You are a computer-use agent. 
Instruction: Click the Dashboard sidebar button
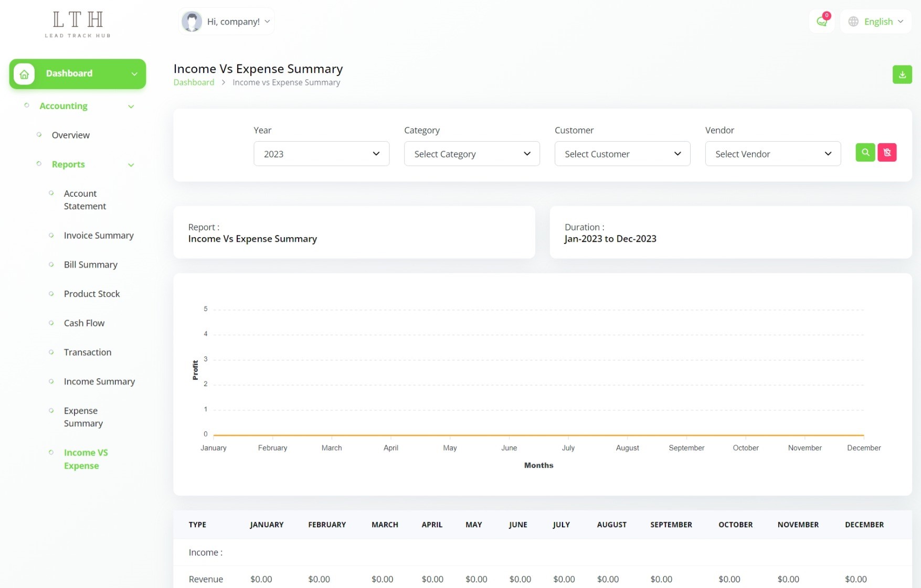click(78, 74)
